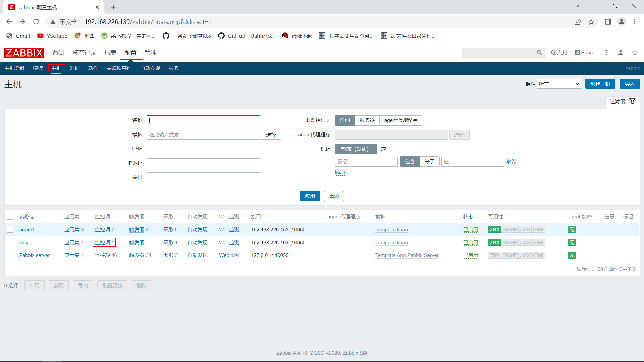The width and height of the screenshot is (644, 362).
Task: Switch to the 模板 submenu tab
Action: pos(38,68)
